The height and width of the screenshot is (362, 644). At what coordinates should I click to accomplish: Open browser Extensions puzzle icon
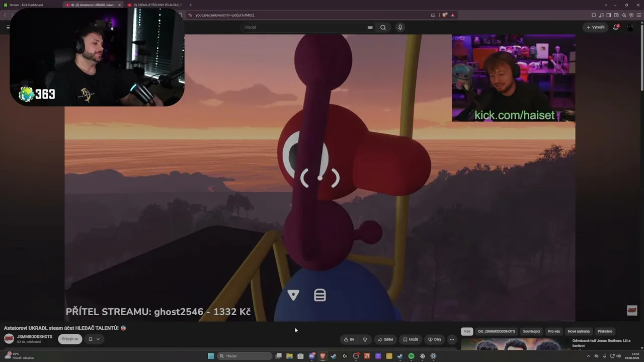(594, 15)
